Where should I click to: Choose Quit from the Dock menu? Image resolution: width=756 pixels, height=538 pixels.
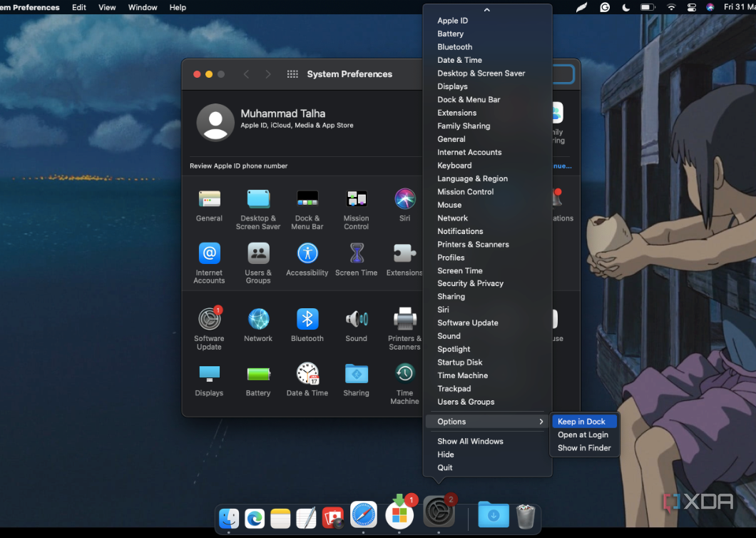point(445,467)
